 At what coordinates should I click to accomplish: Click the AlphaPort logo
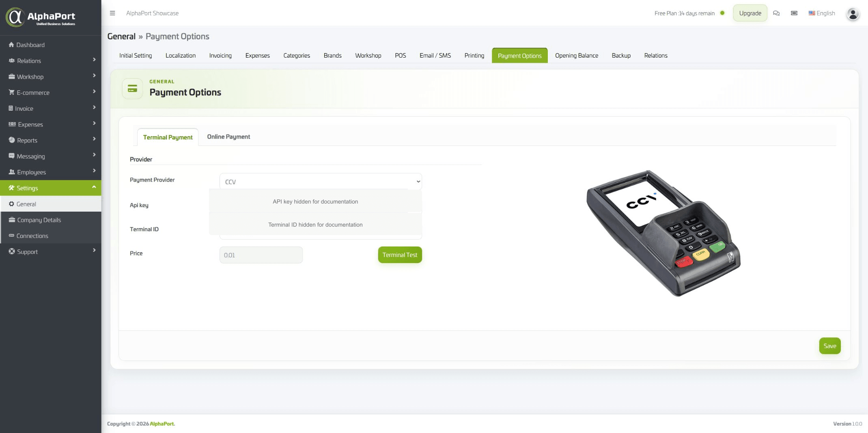(41, 17)
